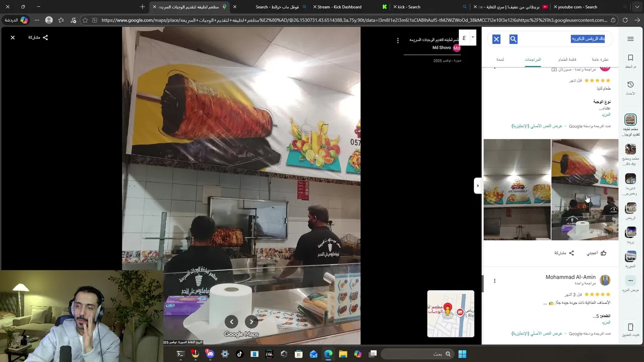
Task: Switch to youtube com - Search tab
Action: [591, 7]
